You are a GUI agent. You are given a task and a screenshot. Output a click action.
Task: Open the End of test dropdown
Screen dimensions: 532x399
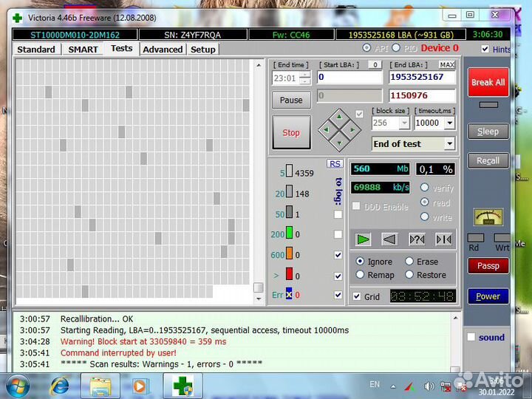point(413,144)
